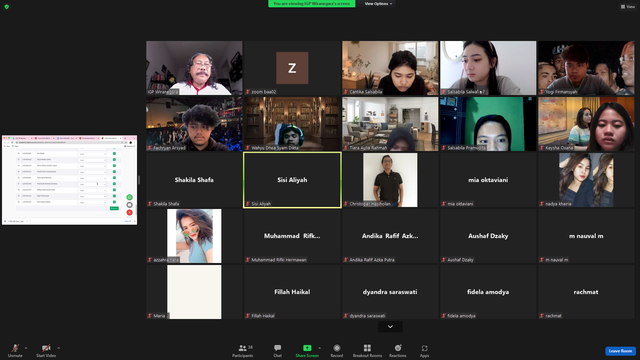Click 'nadya khairia' name label

[558, 204]
